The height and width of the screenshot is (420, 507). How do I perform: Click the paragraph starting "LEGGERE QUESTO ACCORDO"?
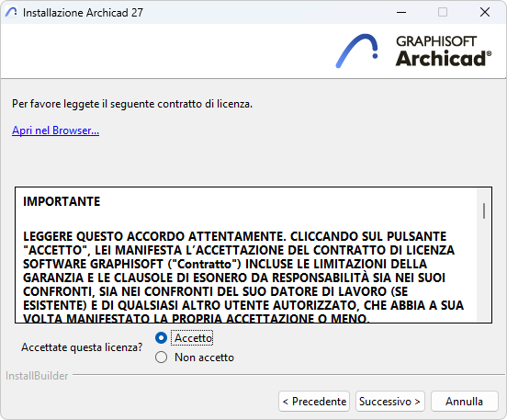pos(243,277)
